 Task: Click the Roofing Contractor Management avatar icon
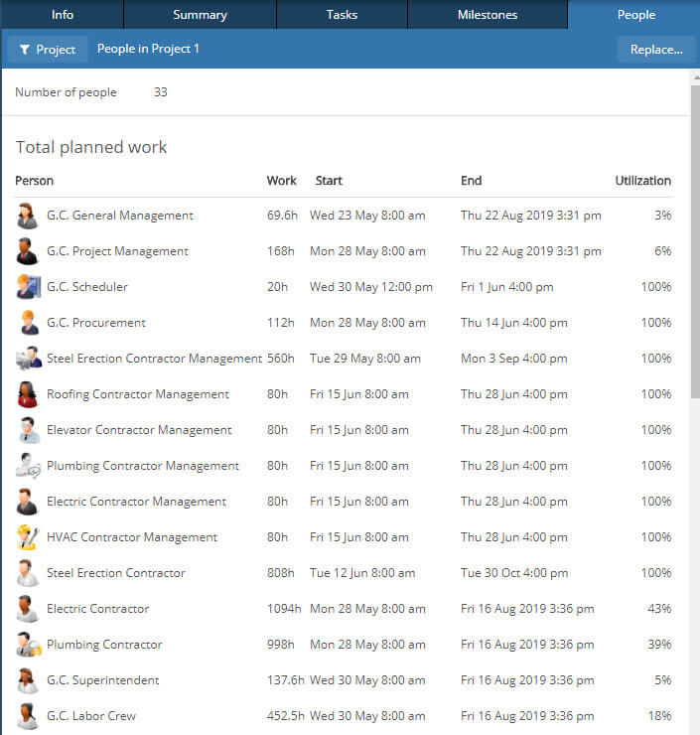coord(28,394)
